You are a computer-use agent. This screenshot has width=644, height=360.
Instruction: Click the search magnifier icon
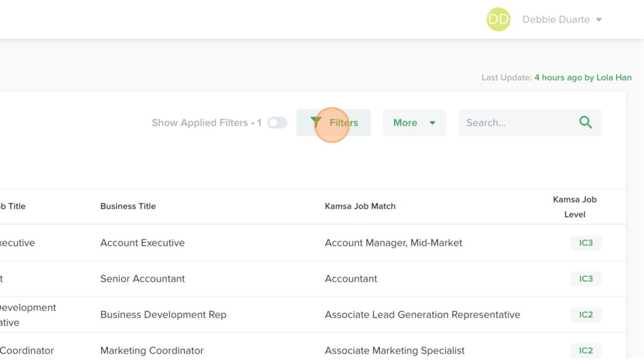[x=585, y=122]
